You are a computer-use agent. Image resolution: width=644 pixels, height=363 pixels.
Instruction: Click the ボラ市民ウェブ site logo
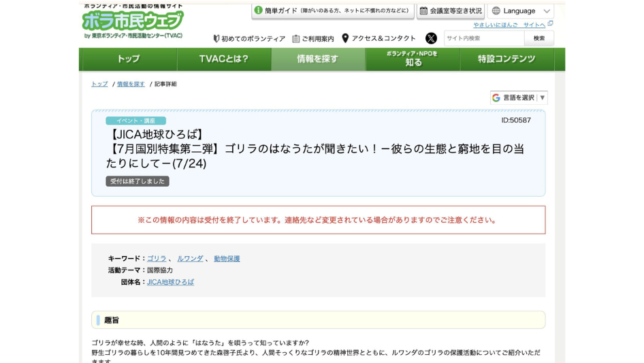133,22
